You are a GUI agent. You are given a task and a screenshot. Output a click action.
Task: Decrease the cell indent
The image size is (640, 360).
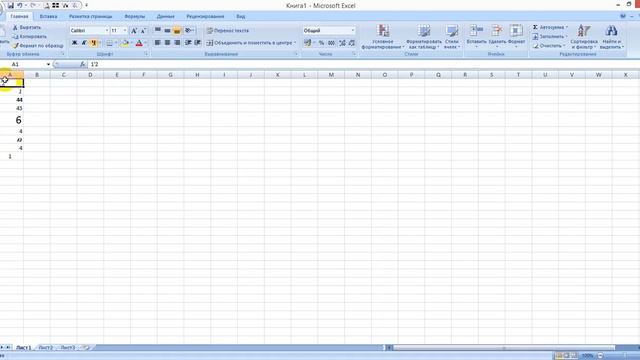tap(188, 43)
